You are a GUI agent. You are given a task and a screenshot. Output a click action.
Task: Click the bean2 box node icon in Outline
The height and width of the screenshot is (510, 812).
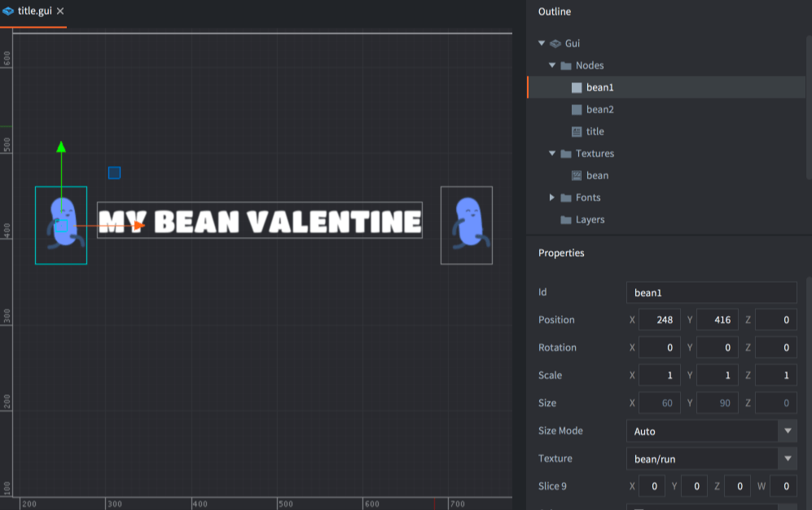(577, 109)
